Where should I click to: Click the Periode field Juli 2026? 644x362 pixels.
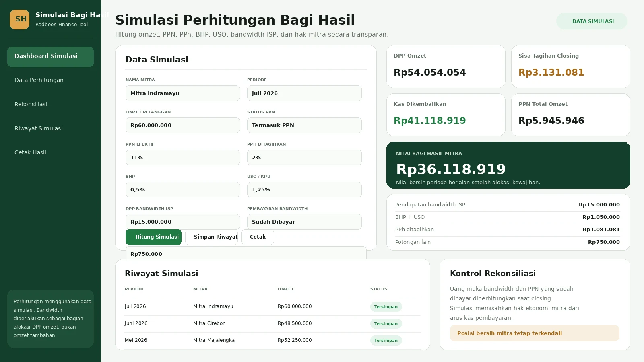[x=304, y=93]
